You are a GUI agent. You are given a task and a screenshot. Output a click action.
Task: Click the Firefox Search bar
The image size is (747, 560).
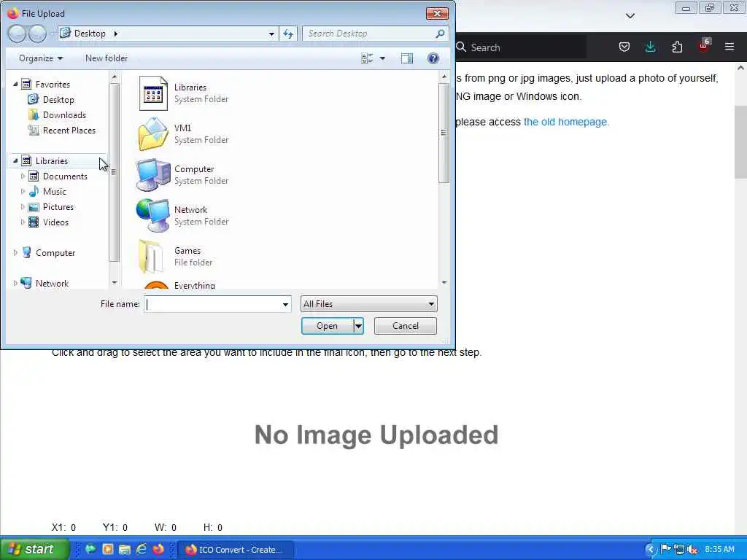(x=519, y=47)
